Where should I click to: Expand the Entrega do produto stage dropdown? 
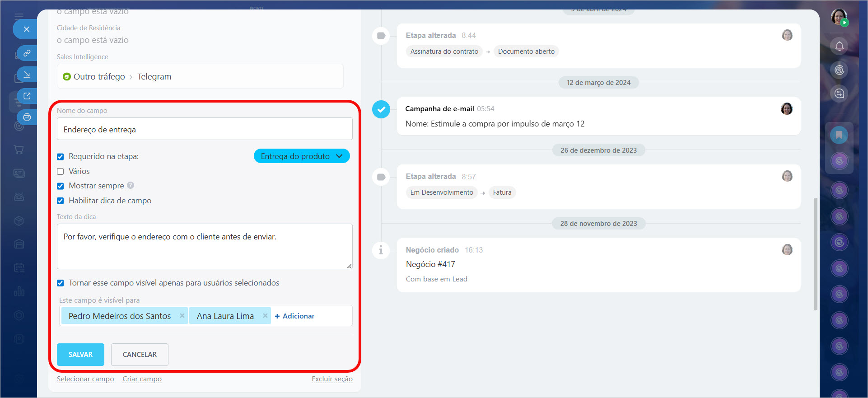pyautogui.click(x=301, y=156)
